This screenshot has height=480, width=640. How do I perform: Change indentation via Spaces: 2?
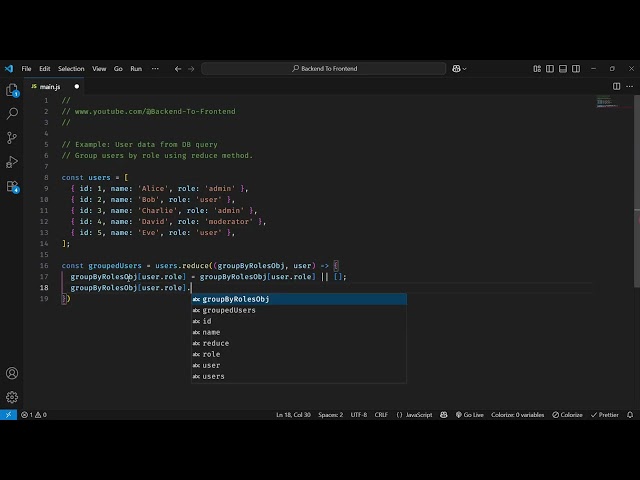[331, 415]
